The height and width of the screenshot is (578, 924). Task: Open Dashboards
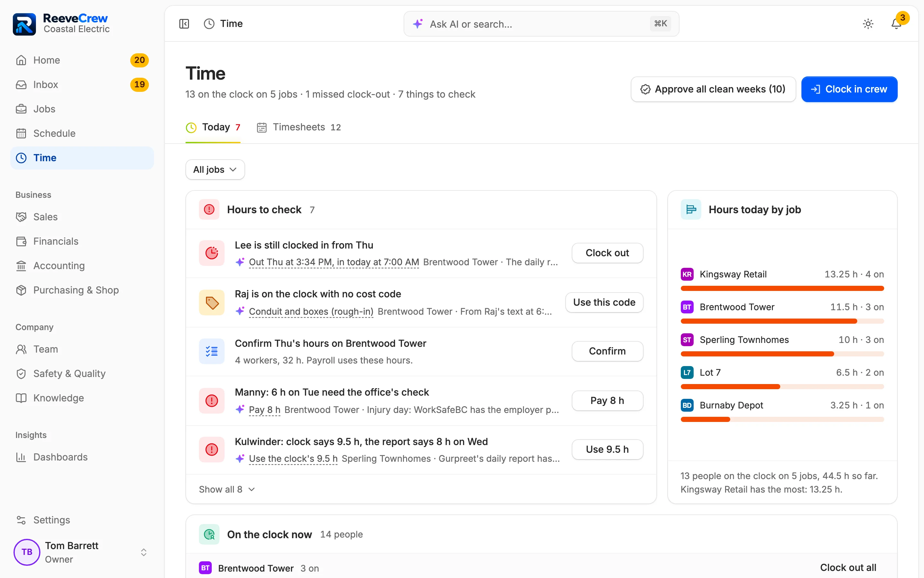click(x=82, y=457)
